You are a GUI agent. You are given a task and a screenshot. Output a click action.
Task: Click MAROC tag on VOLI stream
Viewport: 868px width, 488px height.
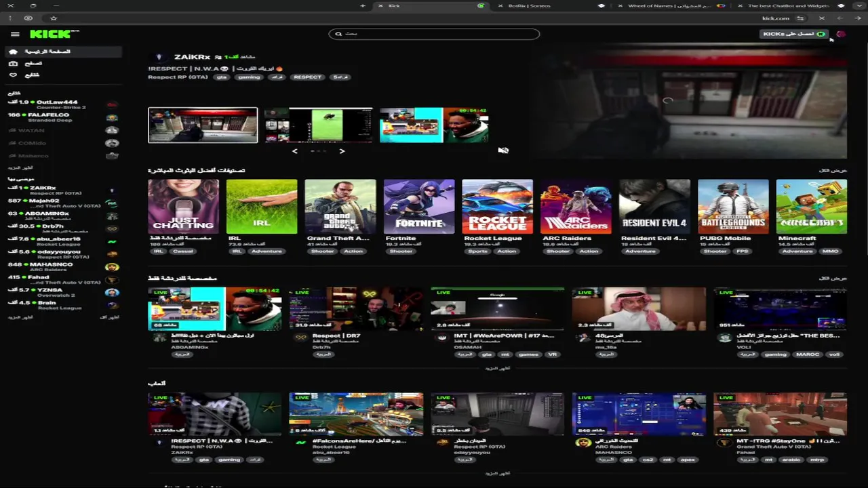(x=807, y=354)
